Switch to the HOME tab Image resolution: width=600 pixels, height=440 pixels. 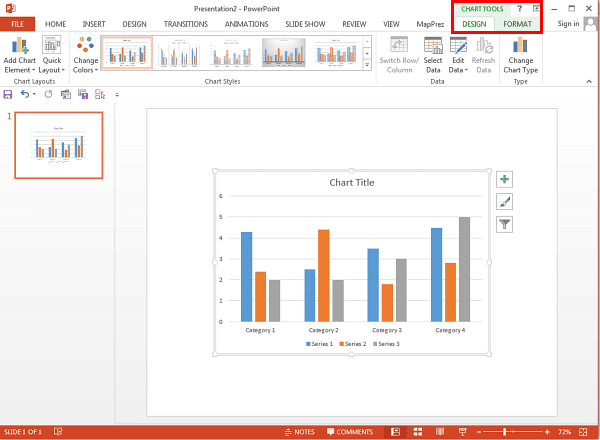55,24
